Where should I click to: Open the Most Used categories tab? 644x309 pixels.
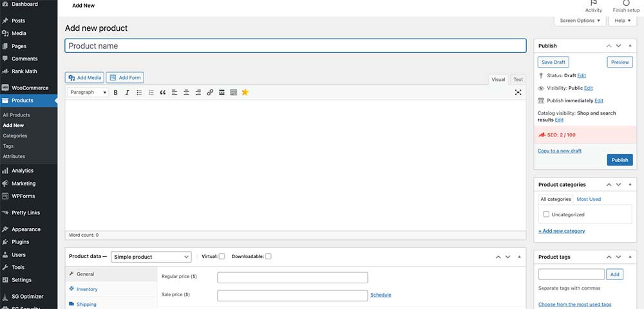pos(589,200)
